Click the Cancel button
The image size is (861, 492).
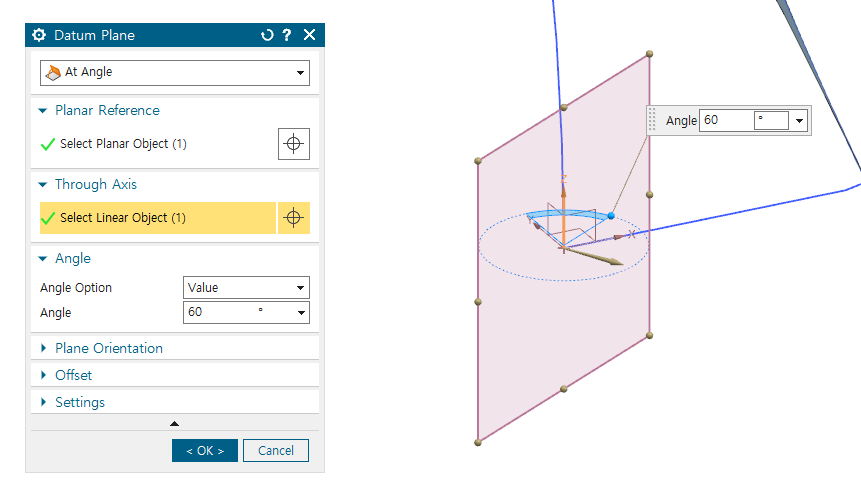click(x=276, y=451)
